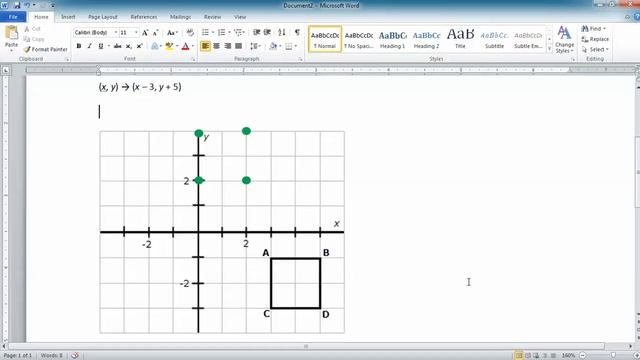Open the font size 11 dropdown
The height and width of the screenshot is (360, 640).
click(x=136, y=33)
